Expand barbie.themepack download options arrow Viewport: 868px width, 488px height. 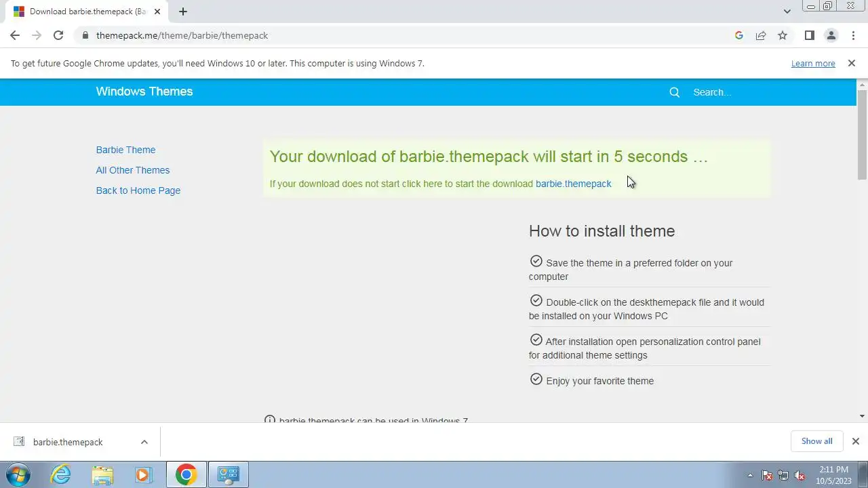[x=144, y=442]
